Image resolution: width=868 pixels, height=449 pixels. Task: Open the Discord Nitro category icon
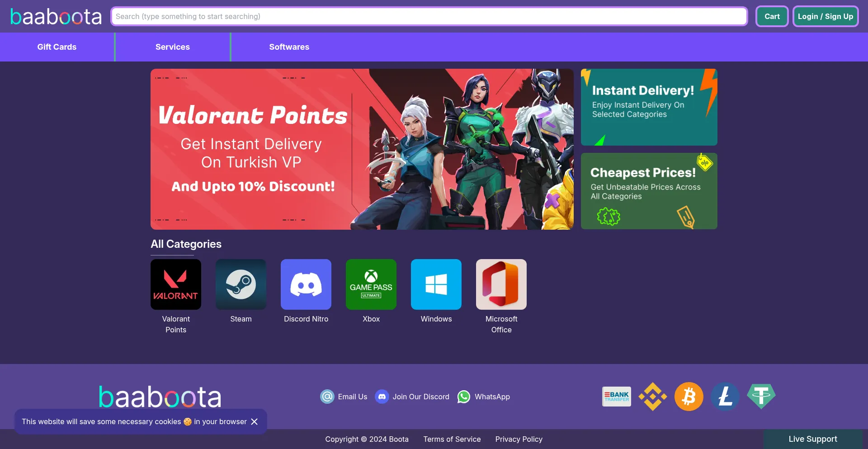(306, 284)
